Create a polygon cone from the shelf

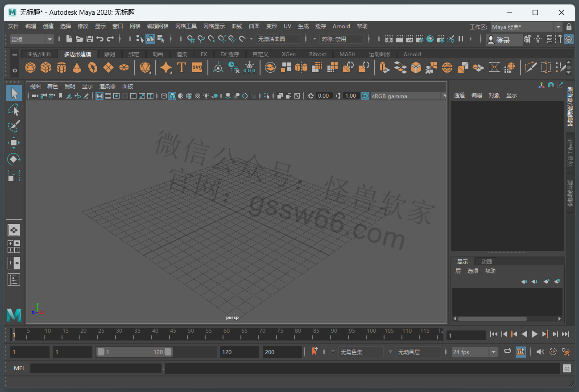77,67
